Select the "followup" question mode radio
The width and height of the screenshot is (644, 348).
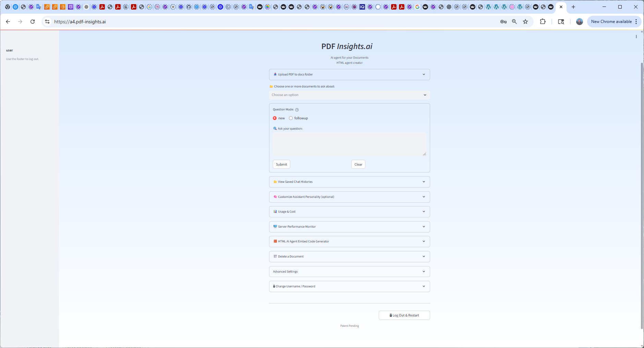pyautogui.click(x=291, y=118)
